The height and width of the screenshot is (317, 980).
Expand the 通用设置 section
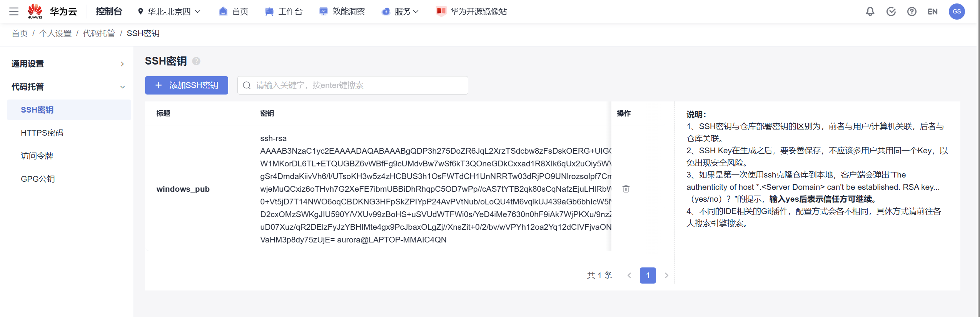[x=69, y=64]
